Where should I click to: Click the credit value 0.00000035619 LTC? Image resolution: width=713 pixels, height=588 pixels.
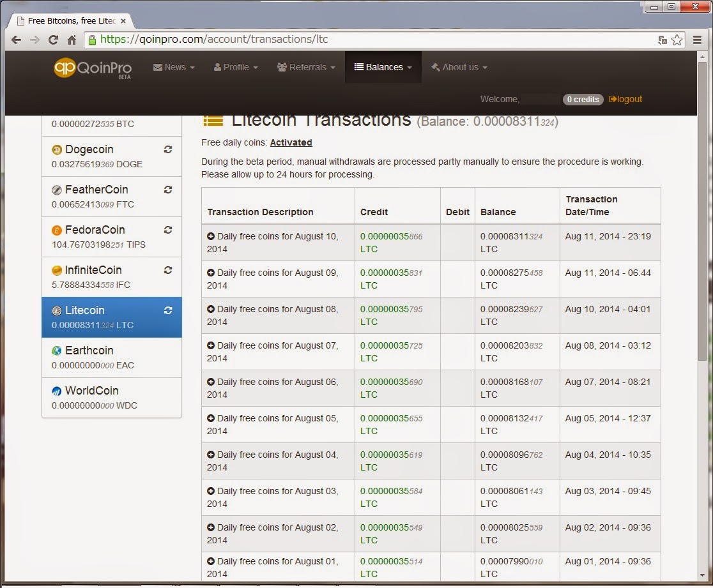391,461
